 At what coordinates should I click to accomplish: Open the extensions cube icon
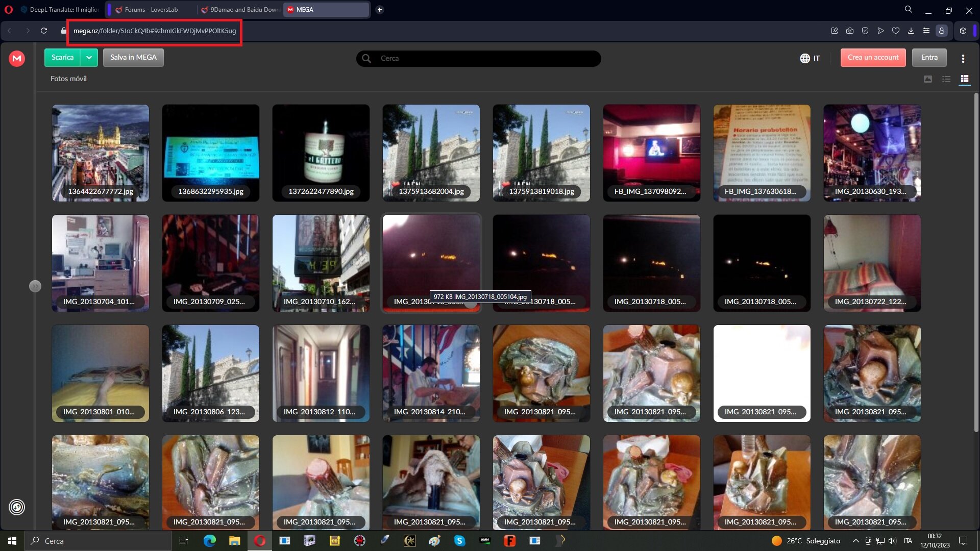[x=963, y=31]
